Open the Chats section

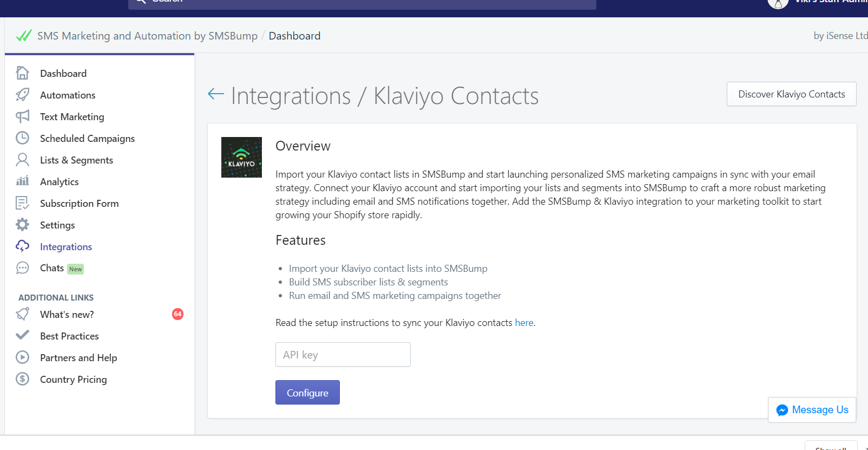click(x=52, y=268)
